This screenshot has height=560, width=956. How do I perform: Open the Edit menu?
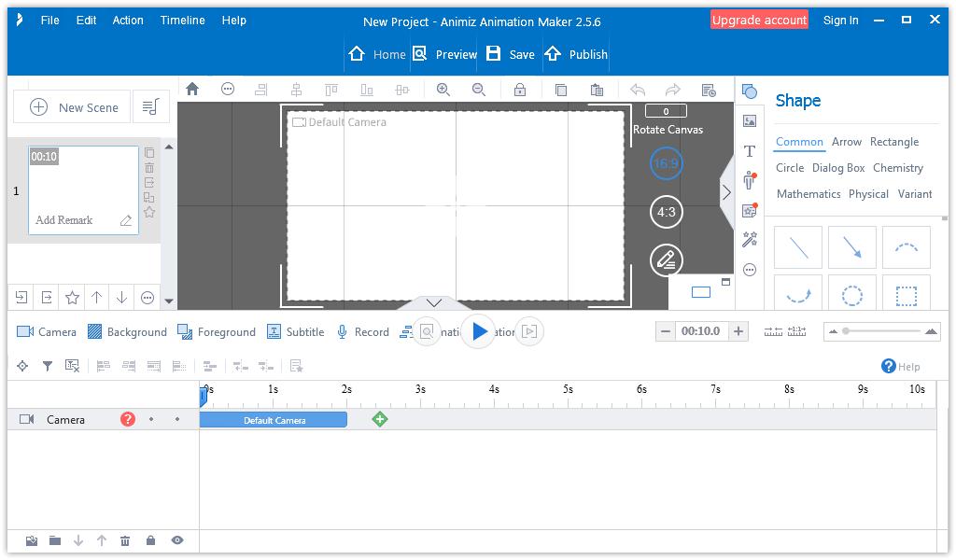[x=86, y=21]
